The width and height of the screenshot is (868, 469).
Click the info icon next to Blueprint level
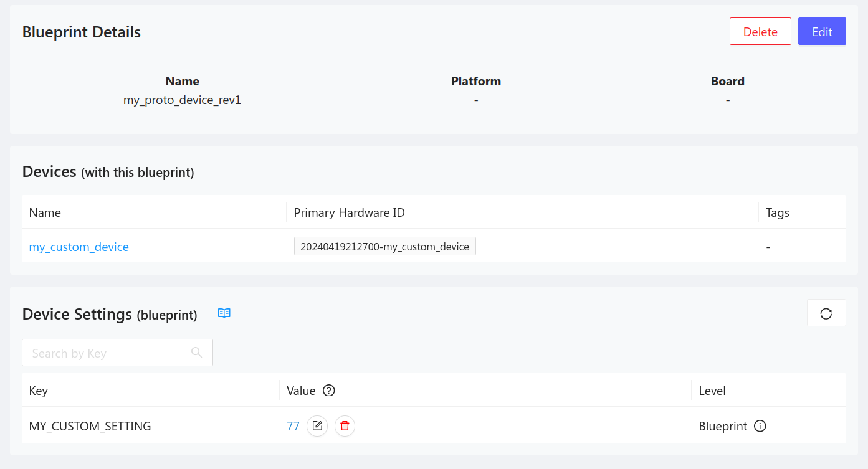[x=760, y=426]
